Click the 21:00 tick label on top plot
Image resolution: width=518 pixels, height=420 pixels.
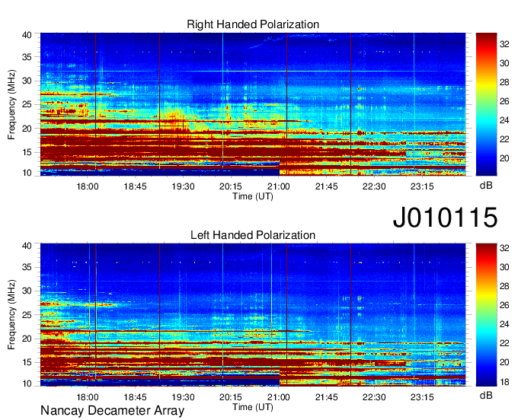pos(279,186)
